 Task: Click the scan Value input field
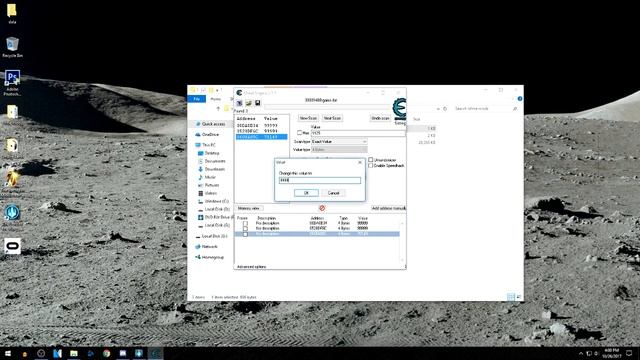pos(358,133)
